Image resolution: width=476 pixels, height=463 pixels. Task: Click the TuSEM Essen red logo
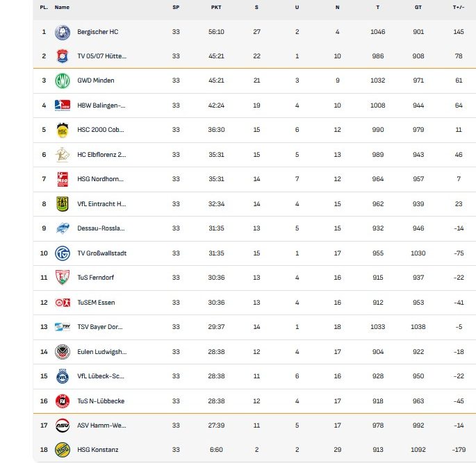tap(63, 302)
